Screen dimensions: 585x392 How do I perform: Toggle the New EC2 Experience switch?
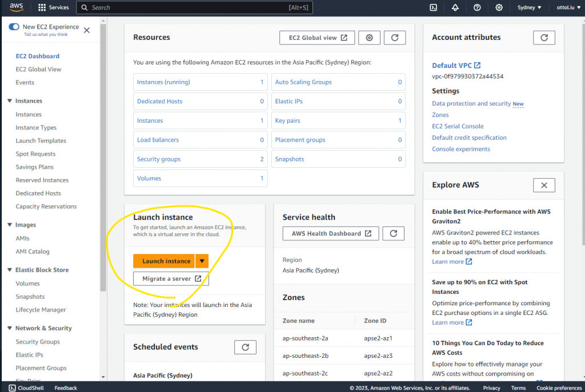14,27
